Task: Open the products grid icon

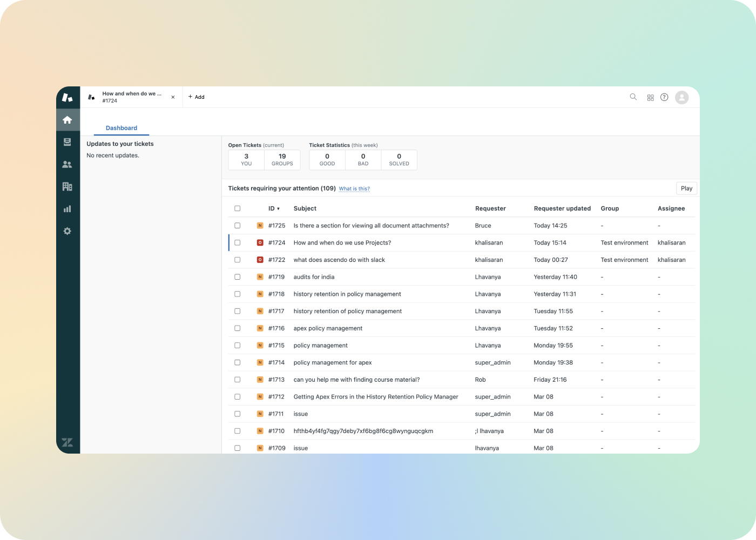Action: coord(651,98)
